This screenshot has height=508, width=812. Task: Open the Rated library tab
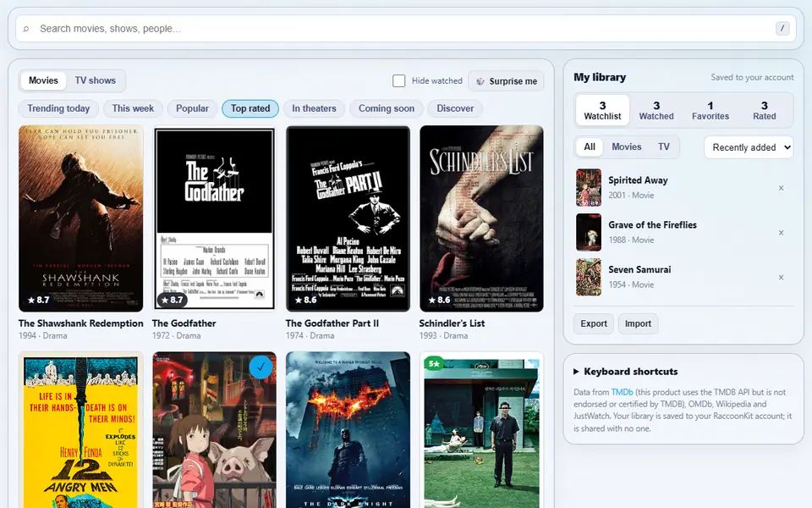point(764,110)
